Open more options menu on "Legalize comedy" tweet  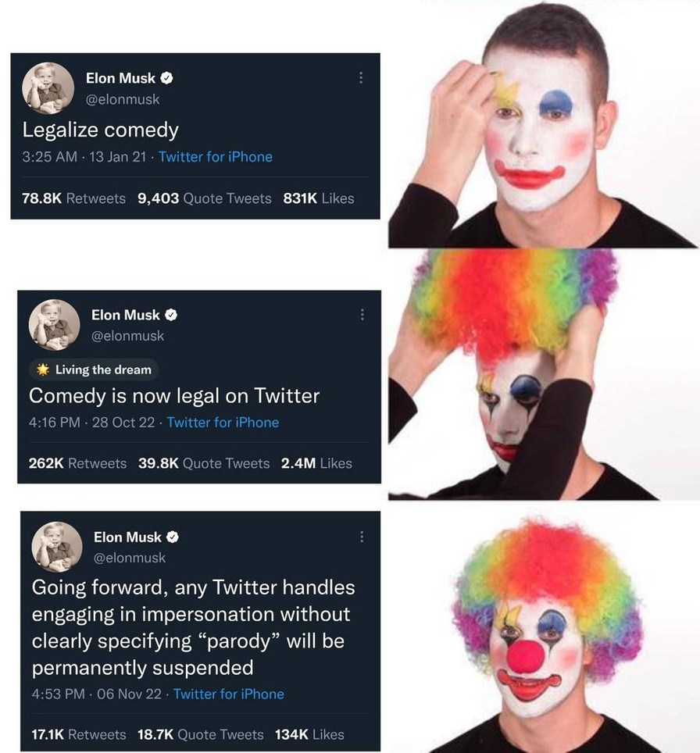point(361,76)
